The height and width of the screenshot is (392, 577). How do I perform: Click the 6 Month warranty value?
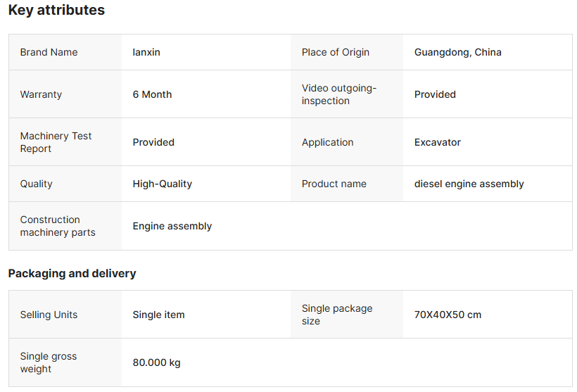coord(152,94)
